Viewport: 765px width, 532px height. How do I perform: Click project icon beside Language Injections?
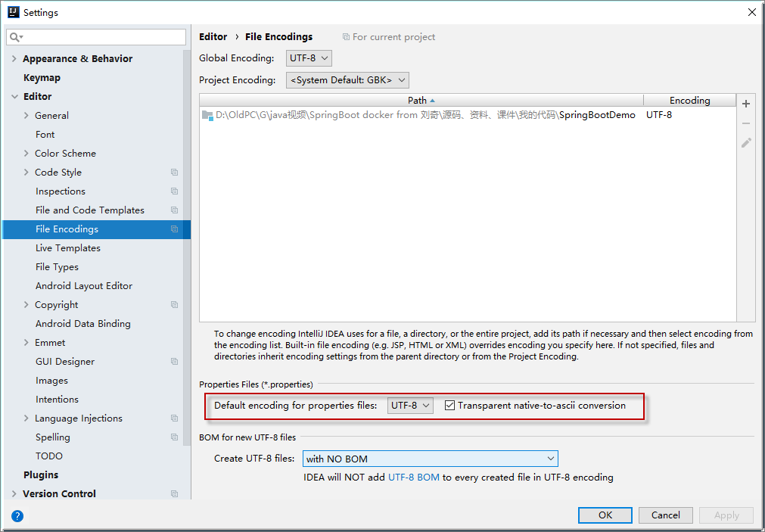[174, 418]
